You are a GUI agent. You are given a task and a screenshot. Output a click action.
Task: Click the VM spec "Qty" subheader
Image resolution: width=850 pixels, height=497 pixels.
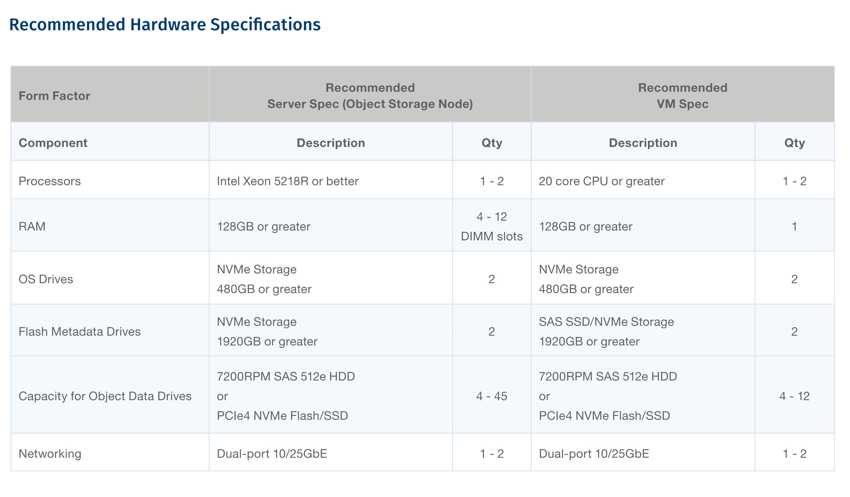tap(794, 143)
